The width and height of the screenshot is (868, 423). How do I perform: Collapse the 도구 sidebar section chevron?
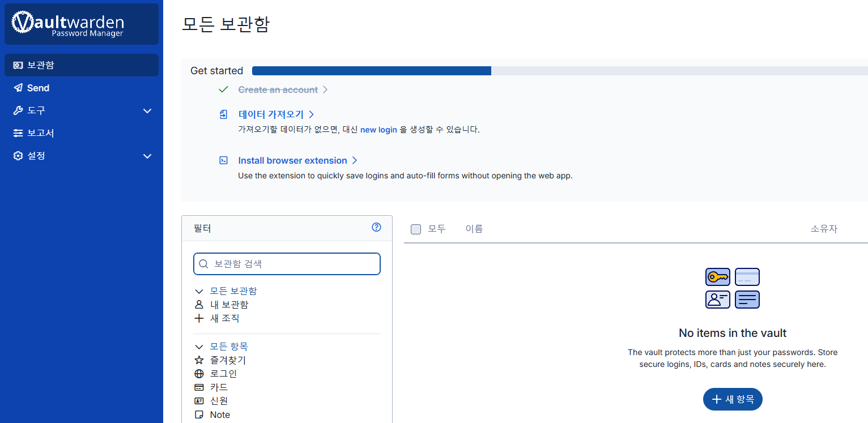[147, 110]
